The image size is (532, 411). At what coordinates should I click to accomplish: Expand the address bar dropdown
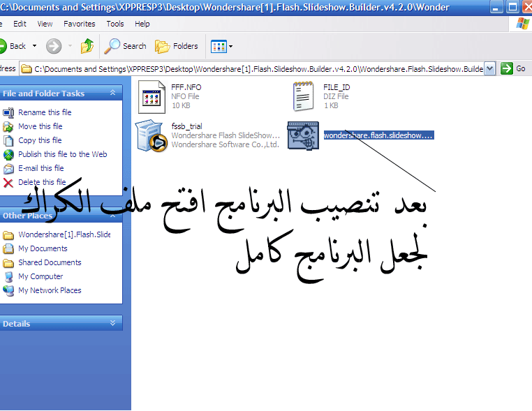pos(489,69)
